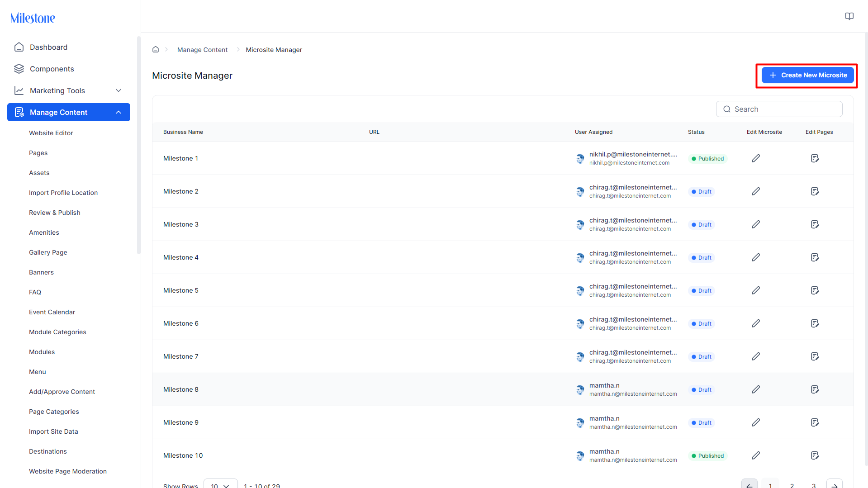
Task: Open Edit Pages icon for Milestone 8
Action: point(815,389)
